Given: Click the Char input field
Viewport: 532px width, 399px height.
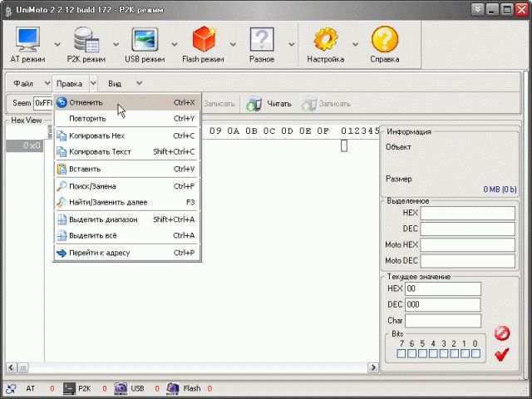Looking at the screenshot, I should tap(443, 321).
